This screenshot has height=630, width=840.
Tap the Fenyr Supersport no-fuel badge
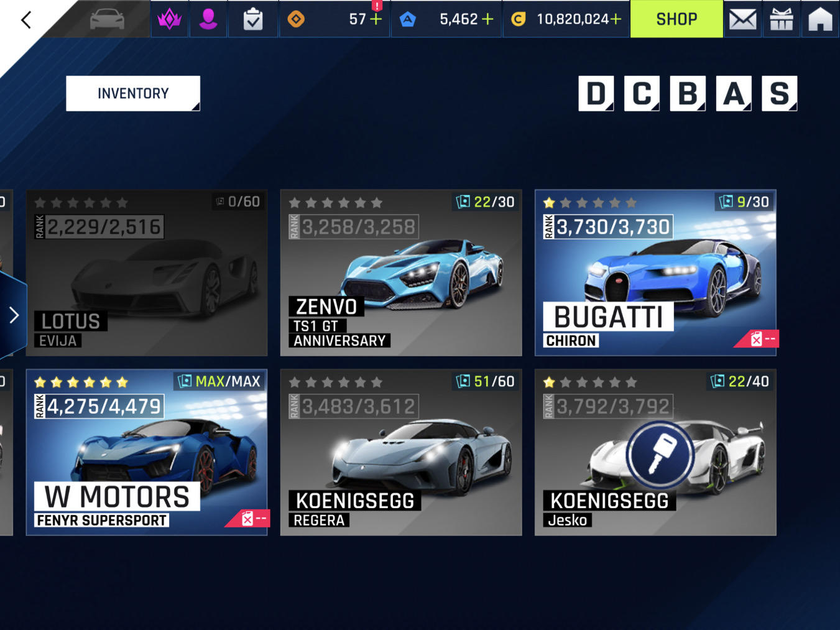tap(248, 518)
